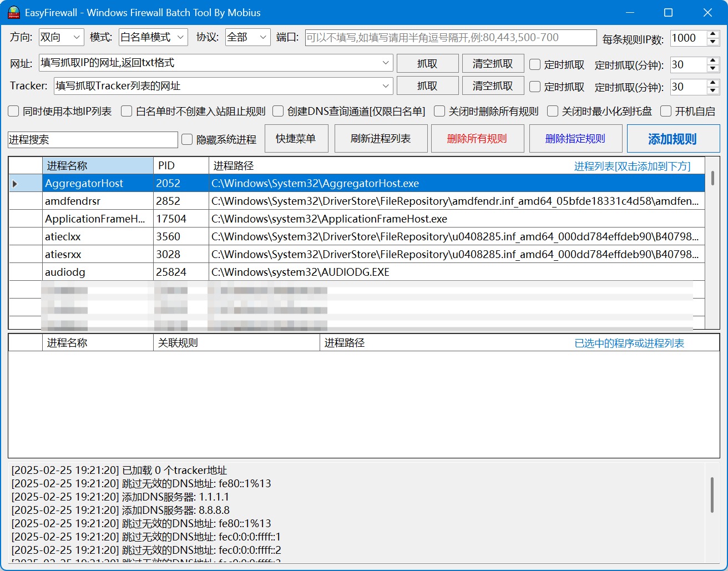This screenshot has height=571, width=728.
Task: Sort process list by PID column header
Action: coord(181,165)
